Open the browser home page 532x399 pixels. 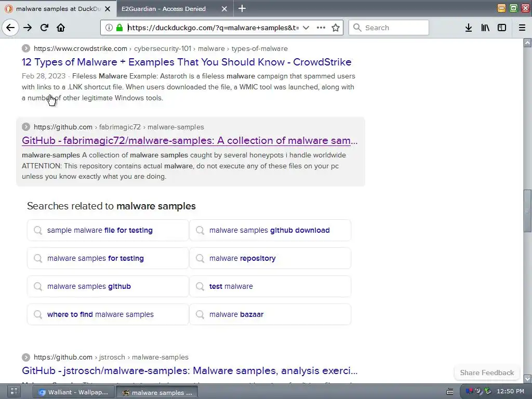tap(61, 28)
